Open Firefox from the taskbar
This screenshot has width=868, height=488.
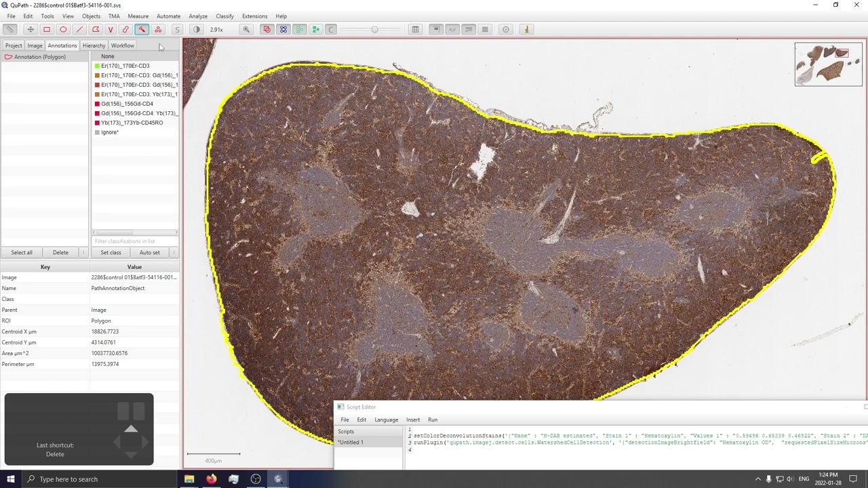tap(212, 479)
